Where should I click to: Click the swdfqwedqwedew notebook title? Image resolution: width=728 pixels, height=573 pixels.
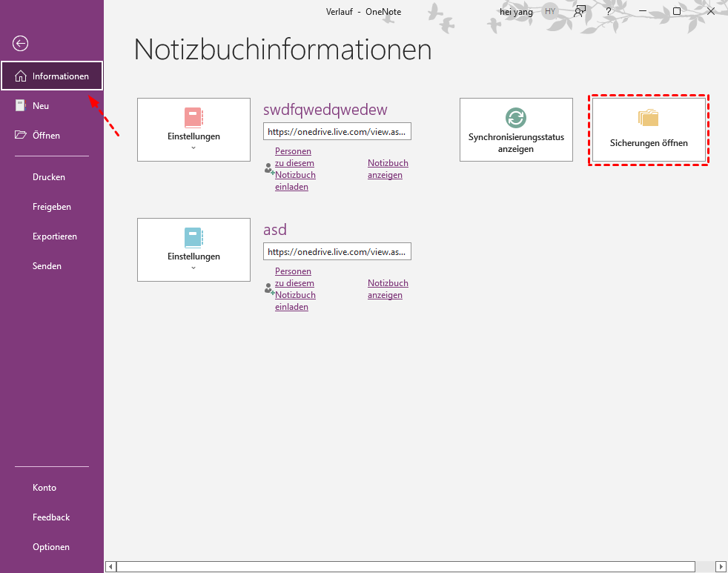pyautogui.click(x=325, y=110)
